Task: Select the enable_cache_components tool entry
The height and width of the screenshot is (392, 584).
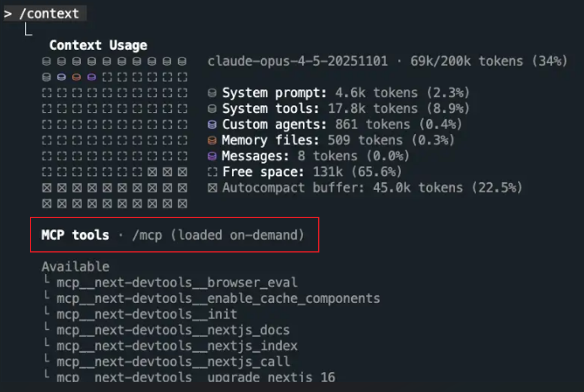Action: [218, 299]
